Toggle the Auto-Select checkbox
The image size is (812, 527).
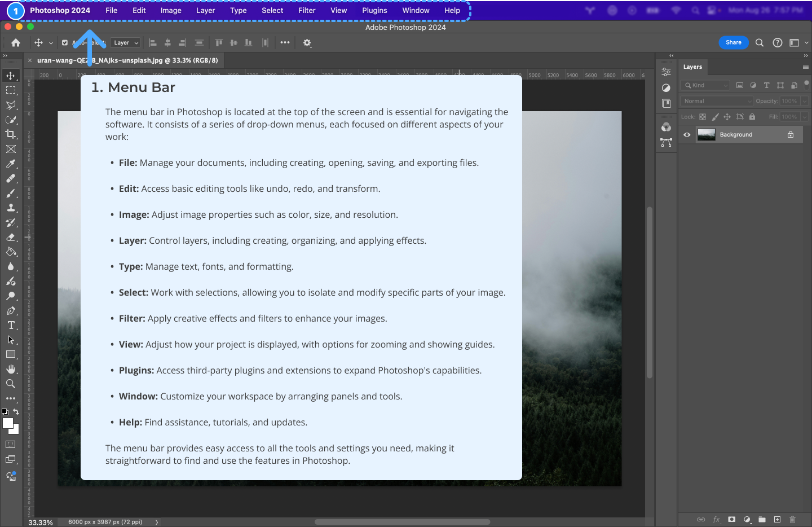click(65, 42)
